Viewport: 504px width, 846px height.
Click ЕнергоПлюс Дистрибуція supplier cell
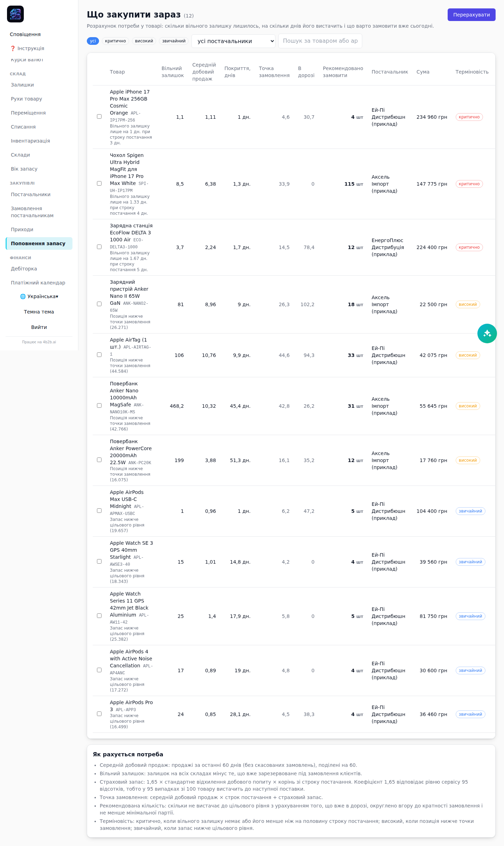click(388, 247)
